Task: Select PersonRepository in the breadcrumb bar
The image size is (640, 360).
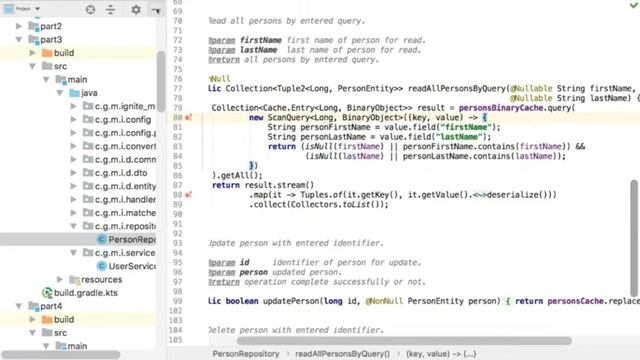Action: [x=246, y=354]
